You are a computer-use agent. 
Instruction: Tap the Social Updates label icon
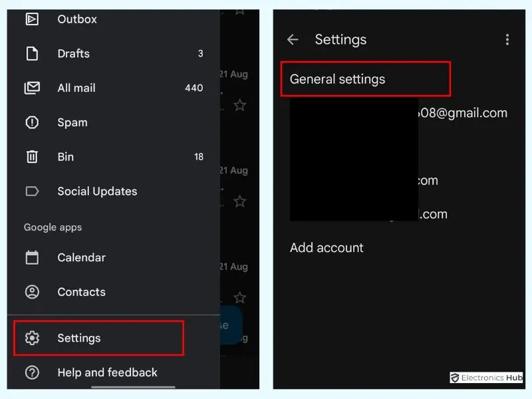[x=32, y=192]
